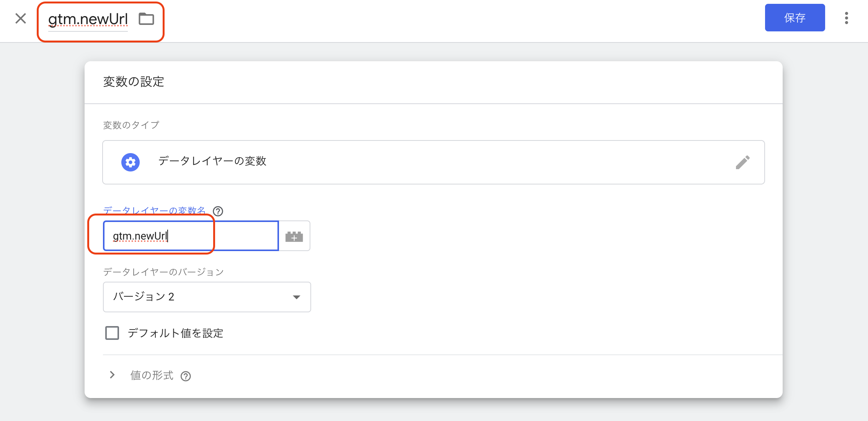Click the データレイヤーの変数名 label
The width and height of the screenshot is (868, 421).
point(154,210)
